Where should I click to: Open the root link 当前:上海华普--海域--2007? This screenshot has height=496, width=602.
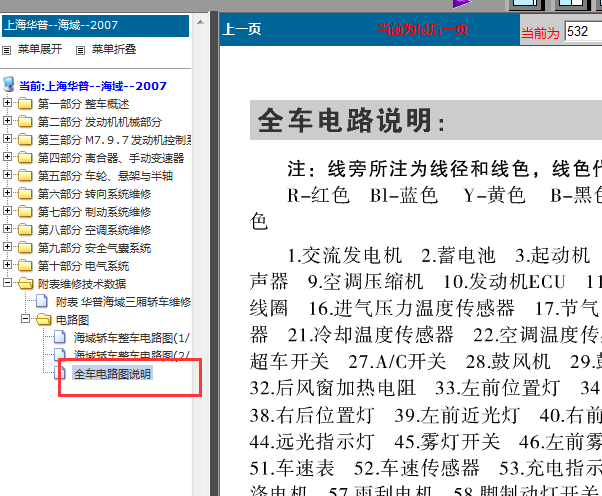93,86
